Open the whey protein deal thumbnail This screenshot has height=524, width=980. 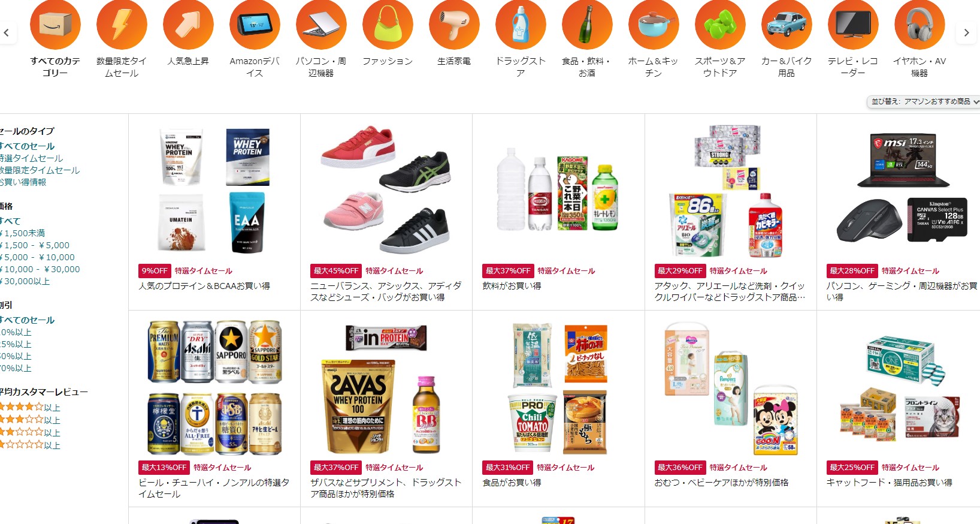[214, 190]
